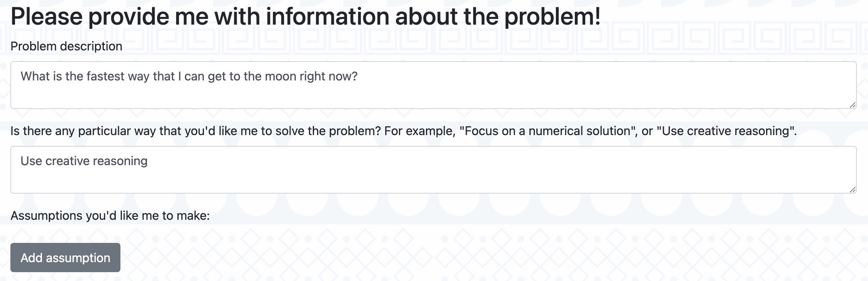Place cursor after 'right now?' text

tap(359, 76)
